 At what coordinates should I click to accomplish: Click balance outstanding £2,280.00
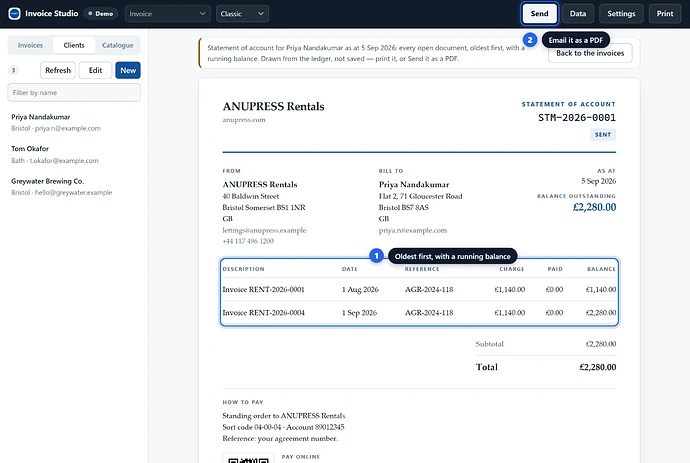click(x=594, y=207)
